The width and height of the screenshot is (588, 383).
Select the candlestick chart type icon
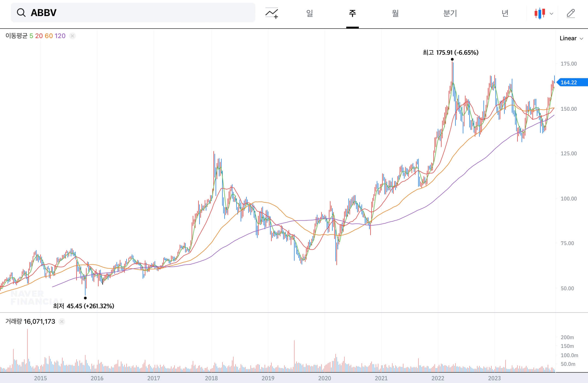[540, 13]
